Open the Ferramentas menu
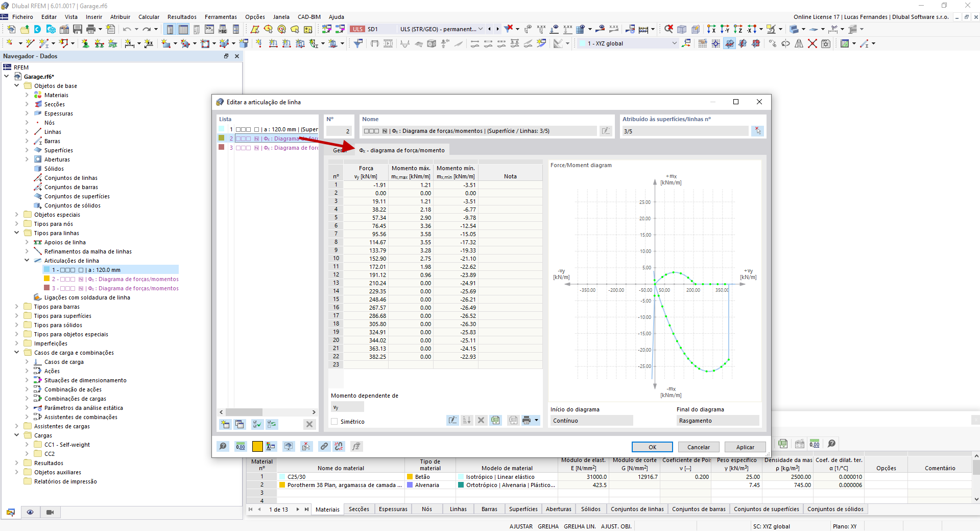Viewport: 980px width, 531px height. (x=221, y=17)
